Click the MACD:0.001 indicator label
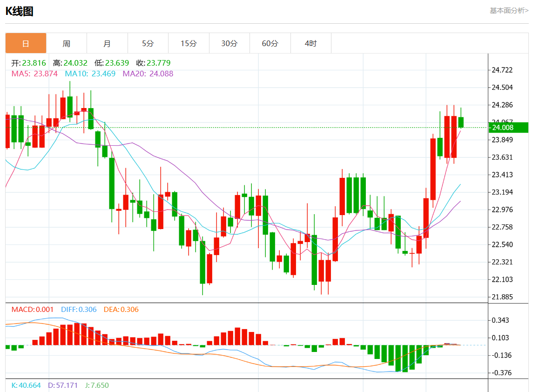This screenshot has width=533, height=392. (x=32, y=310)
